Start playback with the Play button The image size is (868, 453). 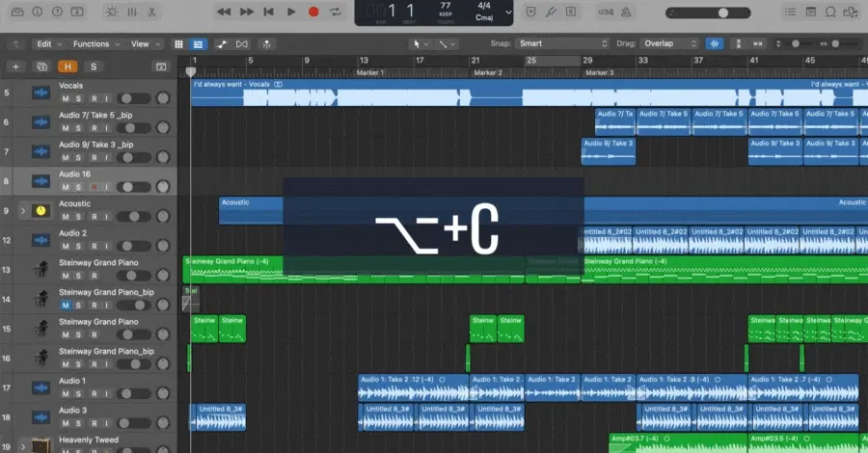point(291,12)
